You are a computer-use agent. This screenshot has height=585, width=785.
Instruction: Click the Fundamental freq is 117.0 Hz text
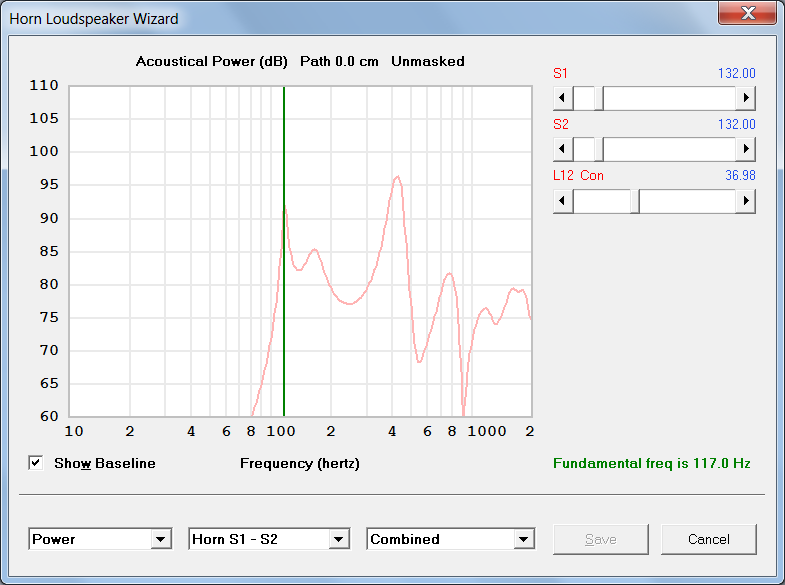click(x=651, y=463)
